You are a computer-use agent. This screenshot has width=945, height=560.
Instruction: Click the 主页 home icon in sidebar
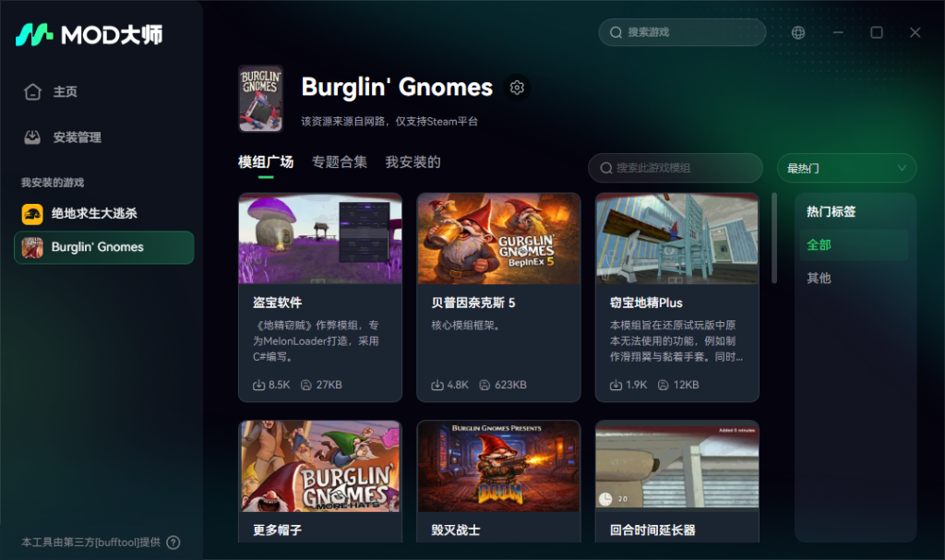[x=33, y=92]
